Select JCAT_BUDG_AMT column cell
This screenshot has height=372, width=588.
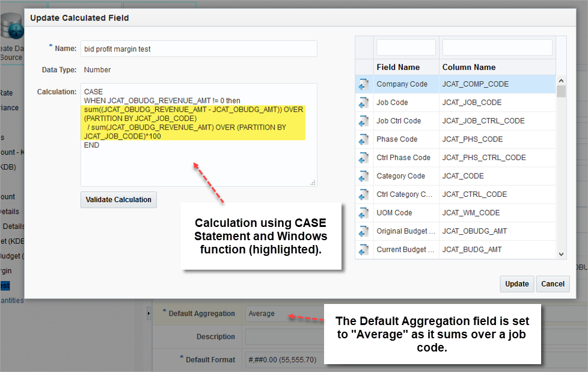497,250
